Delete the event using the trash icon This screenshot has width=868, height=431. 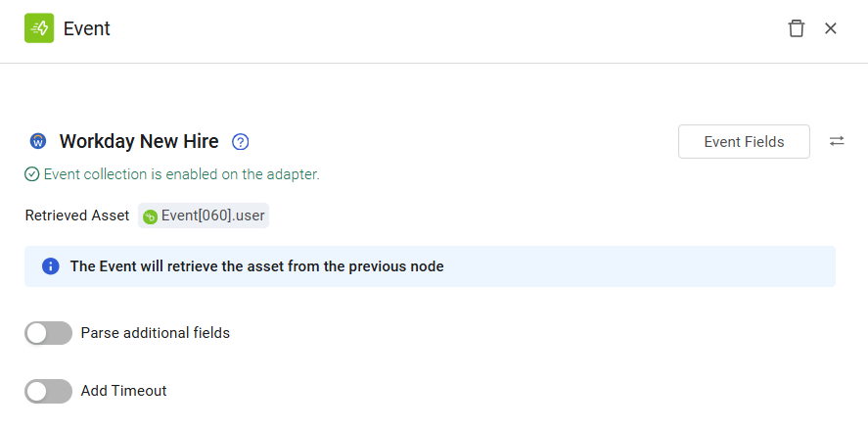coord(796,28)
